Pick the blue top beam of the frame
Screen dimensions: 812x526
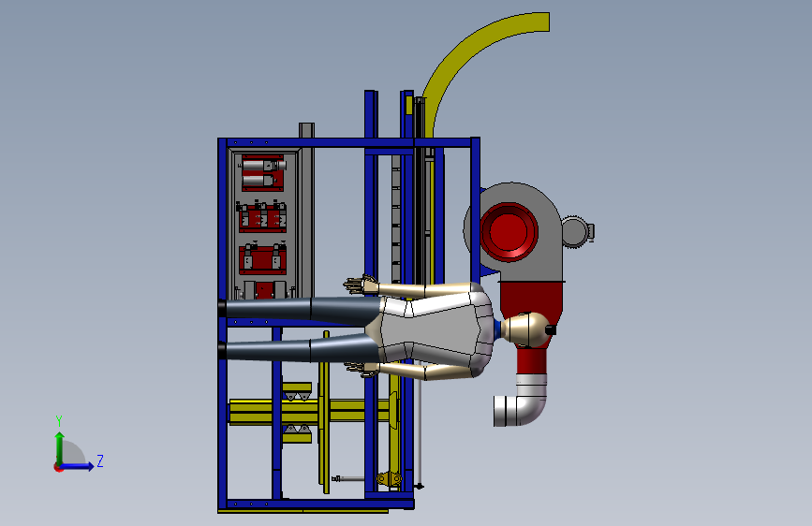[x=348, y=142]
